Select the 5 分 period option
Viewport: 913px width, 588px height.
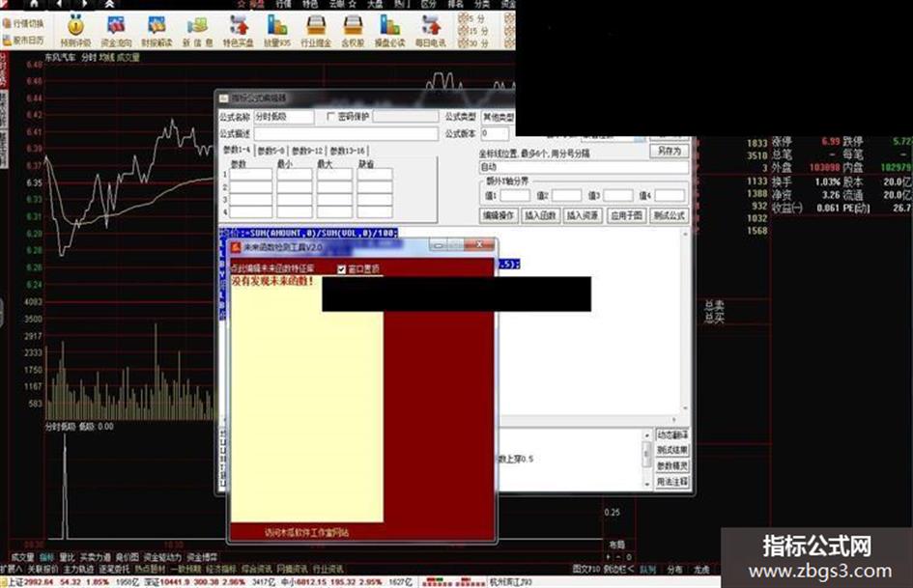472,18
